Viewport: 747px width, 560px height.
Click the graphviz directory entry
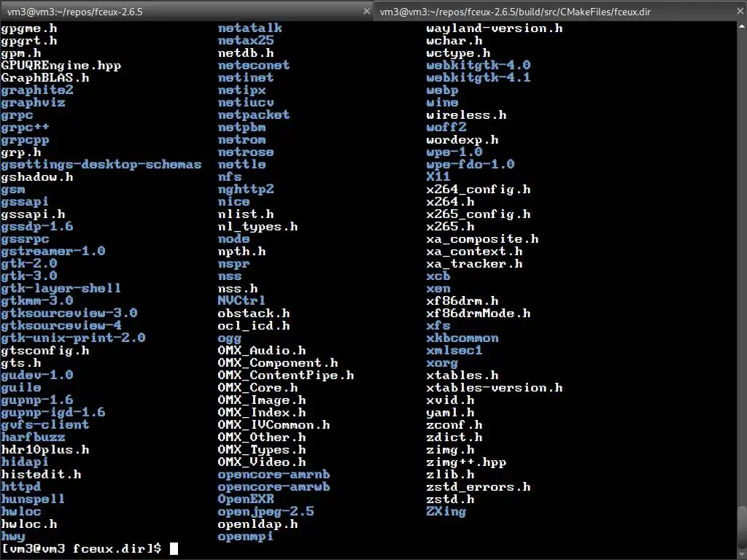click(33, 102)
